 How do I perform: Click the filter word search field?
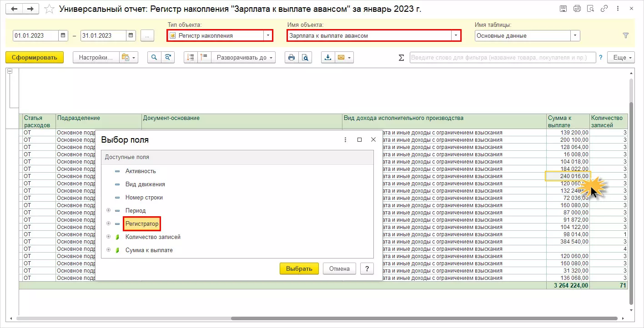[503, 58]
